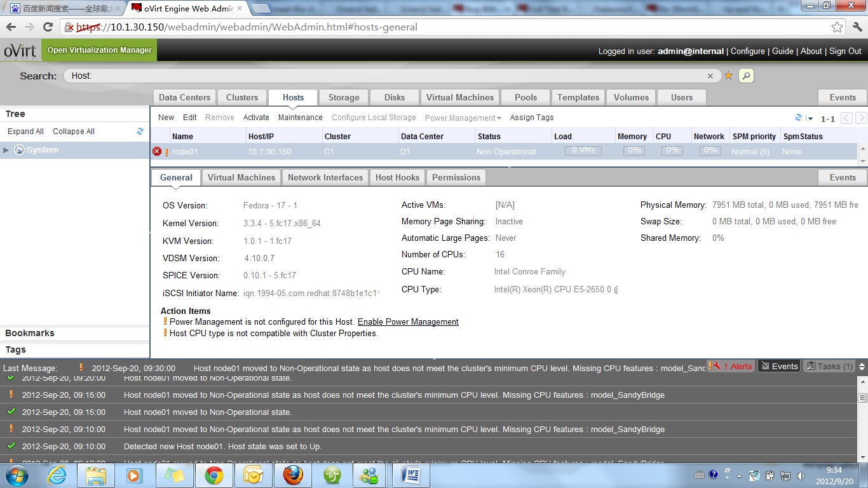Image resolution: width=868 pixels, height=488 pixels.
Task: Open the Power Management dropdown
Action: (x=463, y=118)
